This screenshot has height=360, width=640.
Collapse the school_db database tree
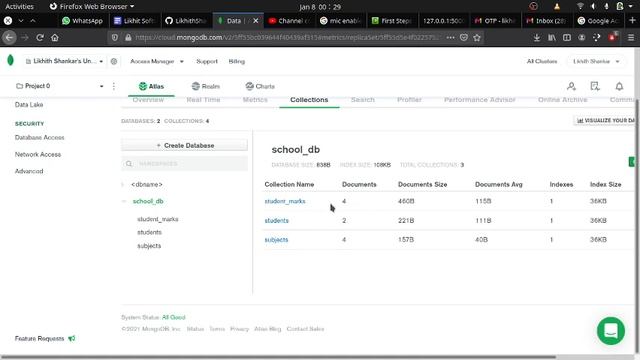(x=124, y=201)
